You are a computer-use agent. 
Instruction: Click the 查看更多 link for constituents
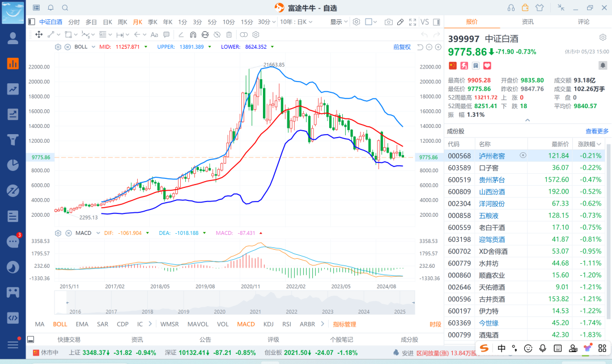click(597, 131)
